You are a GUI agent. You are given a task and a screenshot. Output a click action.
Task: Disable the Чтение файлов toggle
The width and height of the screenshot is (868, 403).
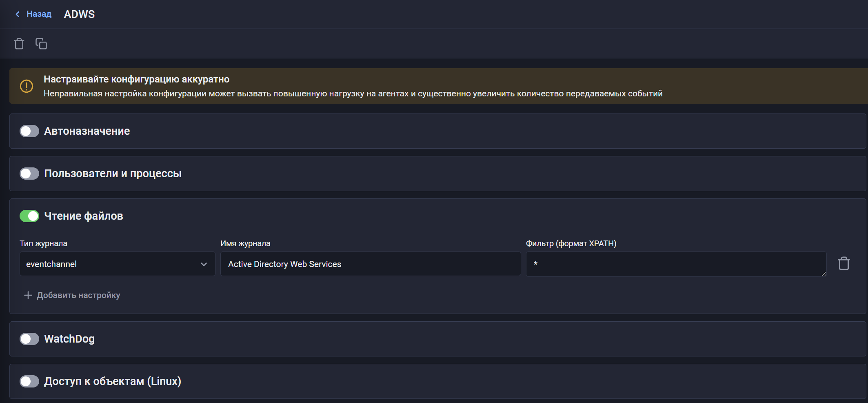(x=29, y=216)
